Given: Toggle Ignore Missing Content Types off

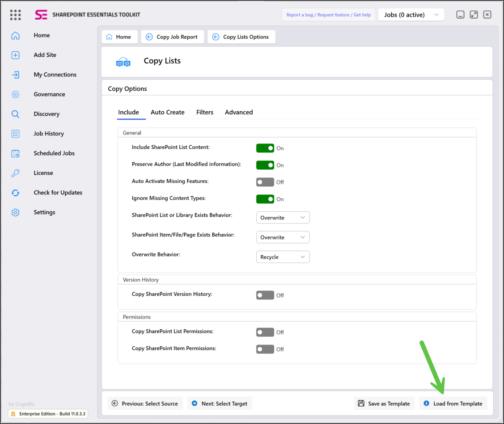Looking at the screenshot, I should [265, 199].
